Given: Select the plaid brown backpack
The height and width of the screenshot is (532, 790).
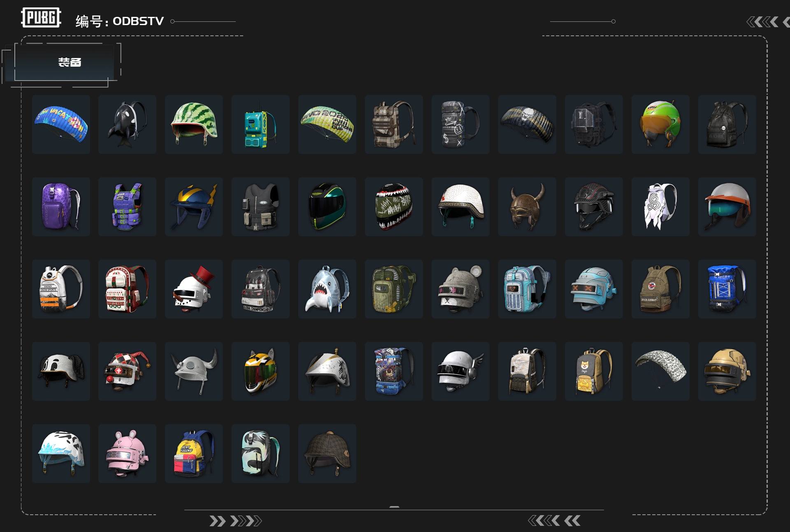Looking at the screenshot, I should pos(394,124).
